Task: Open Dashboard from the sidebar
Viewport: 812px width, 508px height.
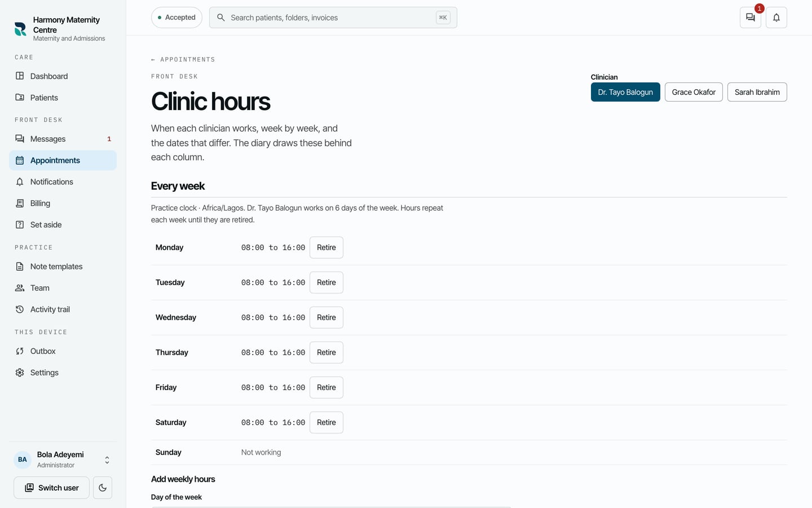Action: [x=63, y=76]
